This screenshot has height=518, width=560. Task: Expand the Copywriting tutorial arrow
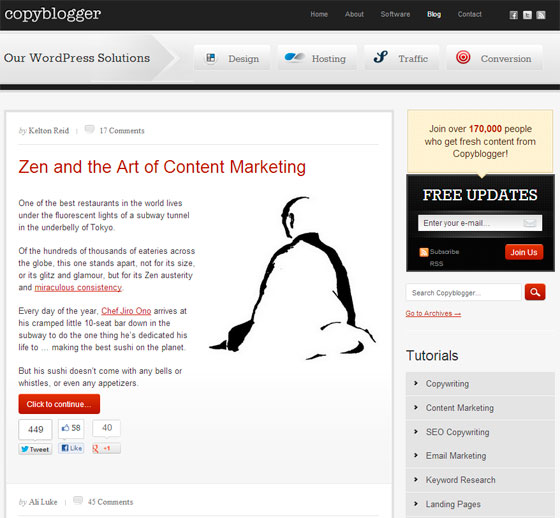[x=416, y=383]
